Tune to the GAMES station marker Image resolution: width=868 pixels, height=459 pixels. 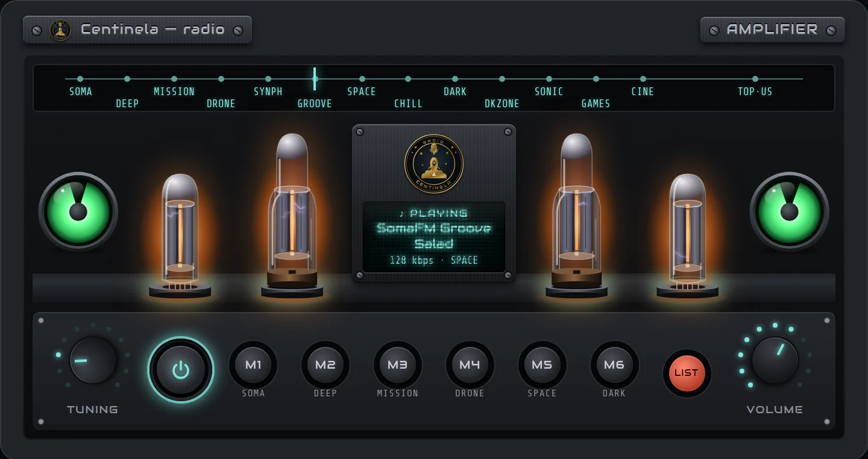pyautogui.click(x=596, y=79)
